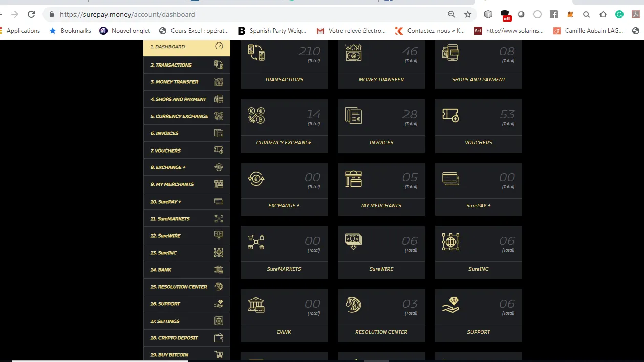
Task: Reload the page with browser refresh button
Action: click(x=32, y=14)
